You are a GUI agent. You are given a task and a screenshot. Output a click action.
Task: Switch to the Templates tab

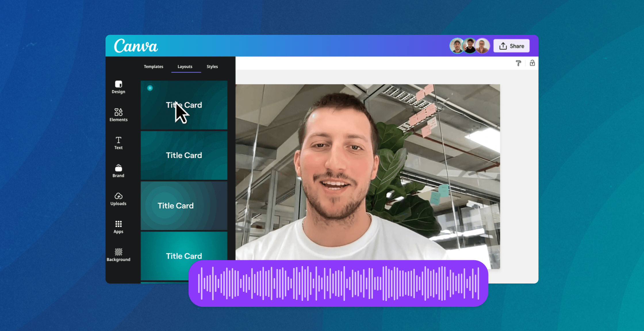(154, 66)
